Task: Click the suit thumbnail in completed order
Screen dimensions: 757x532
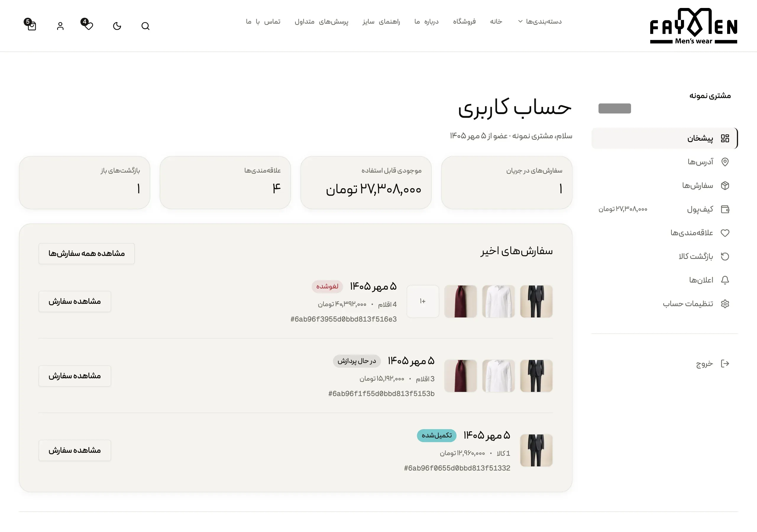Action: click(536, 451)
